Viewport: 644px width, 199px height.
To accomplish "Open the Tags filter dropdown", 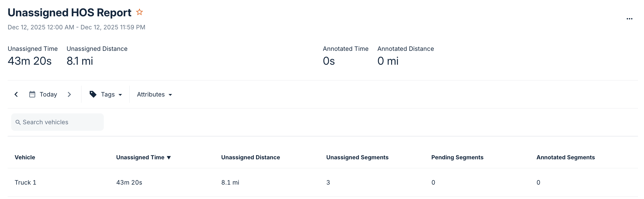I will pos(108,94).
